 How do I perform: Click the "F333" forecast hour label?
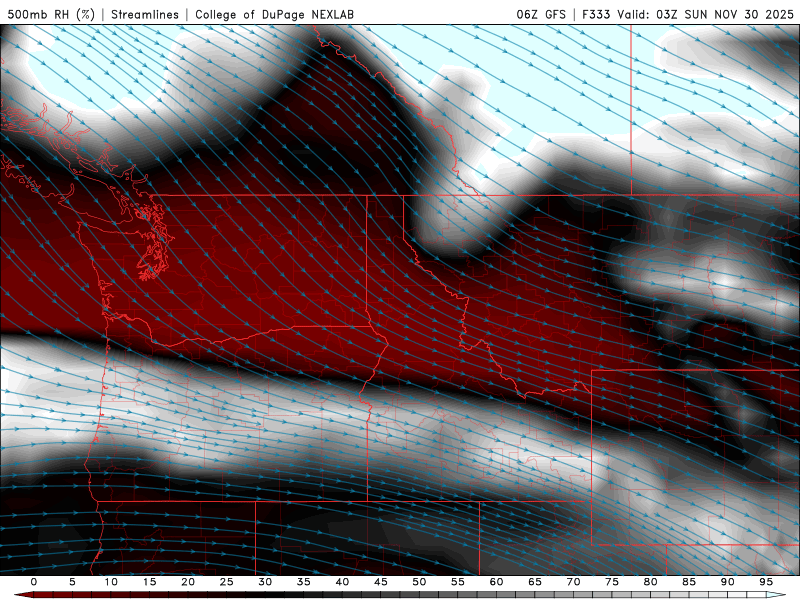click(596, 14)
